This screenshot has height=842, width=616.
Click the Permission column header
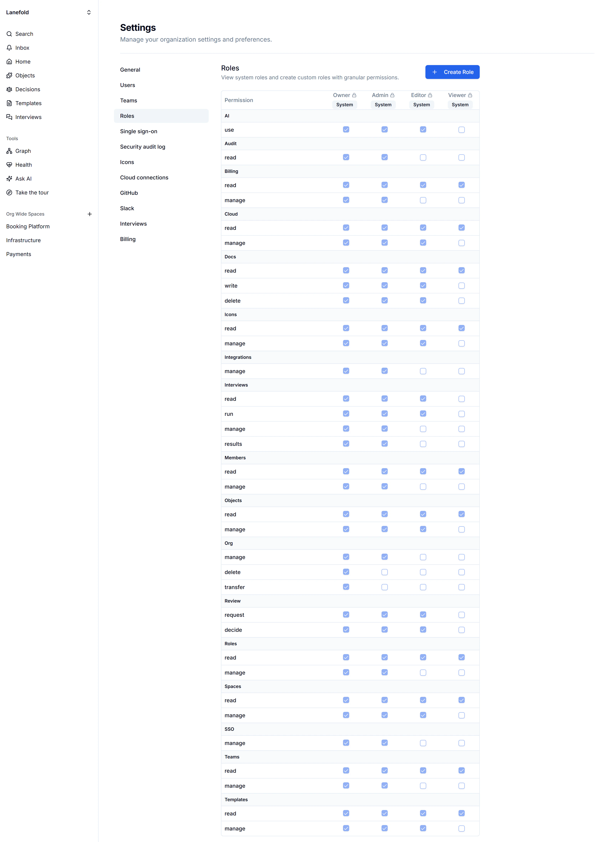tap(239, 100)
